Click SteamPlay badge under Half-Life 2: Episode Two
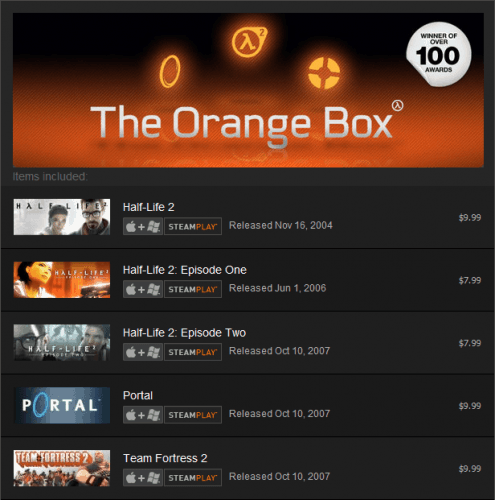 click(193, 352)
